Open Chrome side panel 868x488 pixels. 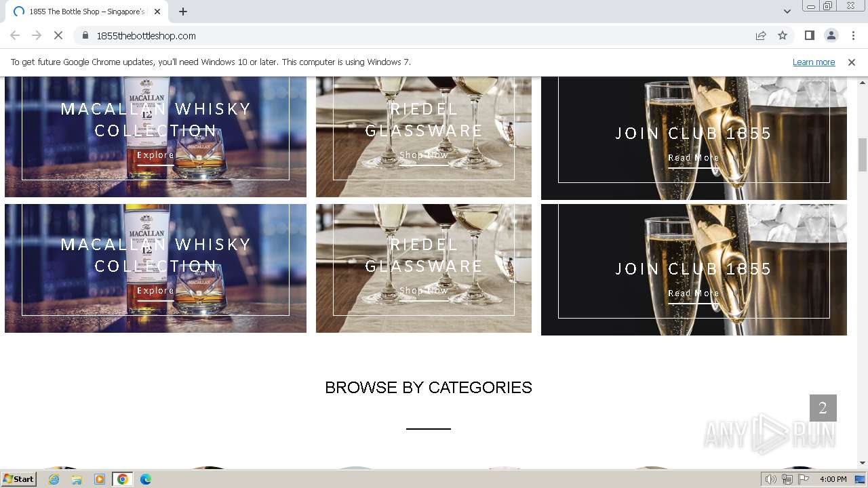pyautogui.click(x=809, y=35)
